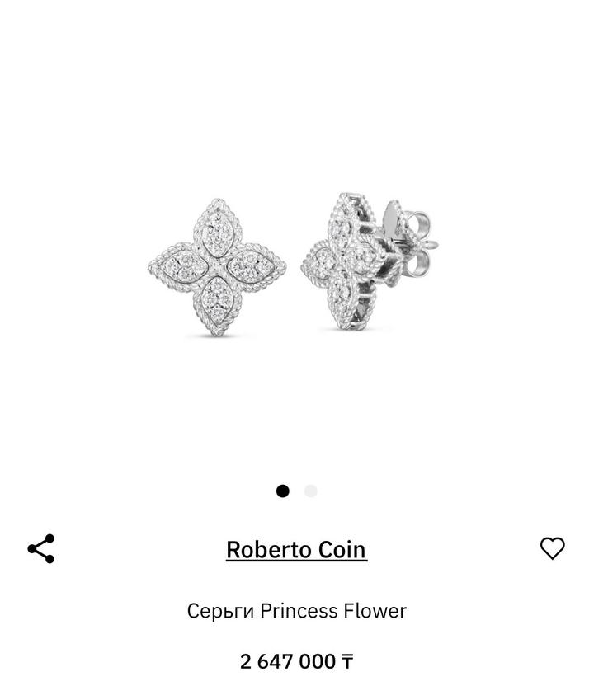Switch to second product image dot

311,491
